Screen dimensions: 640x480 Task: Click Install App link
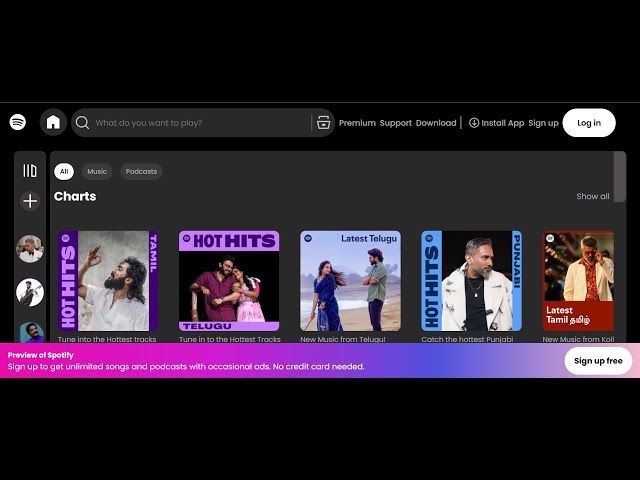click(502, 123)
